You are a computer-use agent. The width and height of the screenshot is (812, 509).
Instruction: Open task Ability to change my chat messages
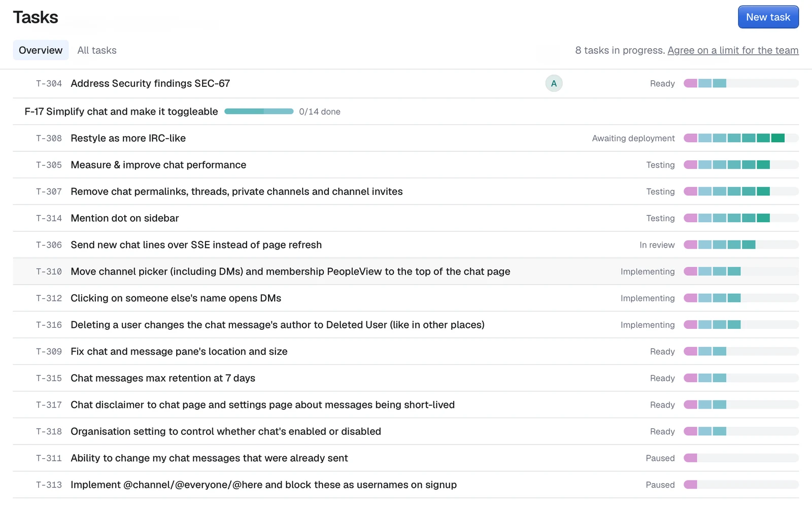tap(209, 458)
